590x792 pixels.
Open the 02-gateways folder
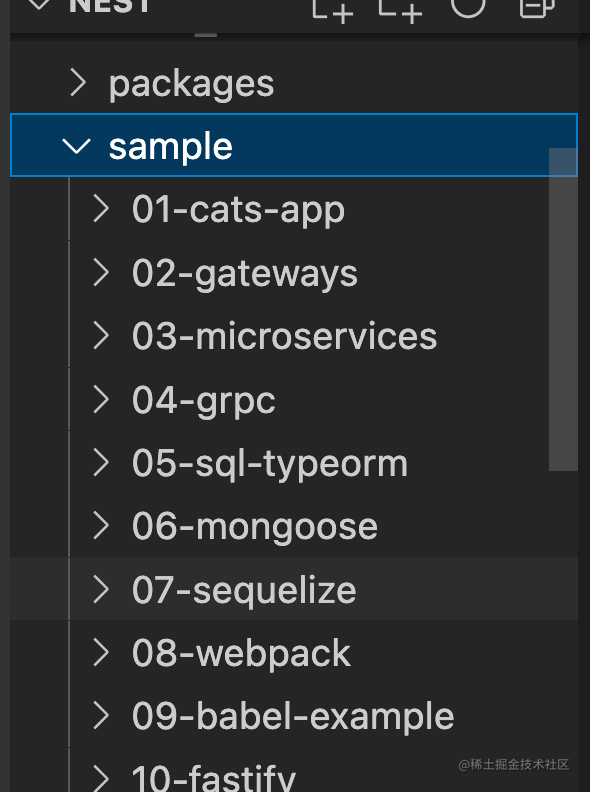244,273
